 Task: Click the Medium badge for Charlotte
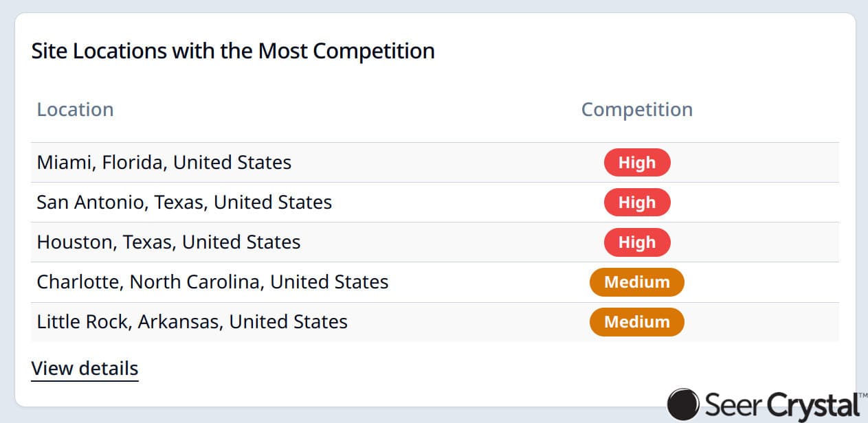pyautogui.click(x=637, y=282)
